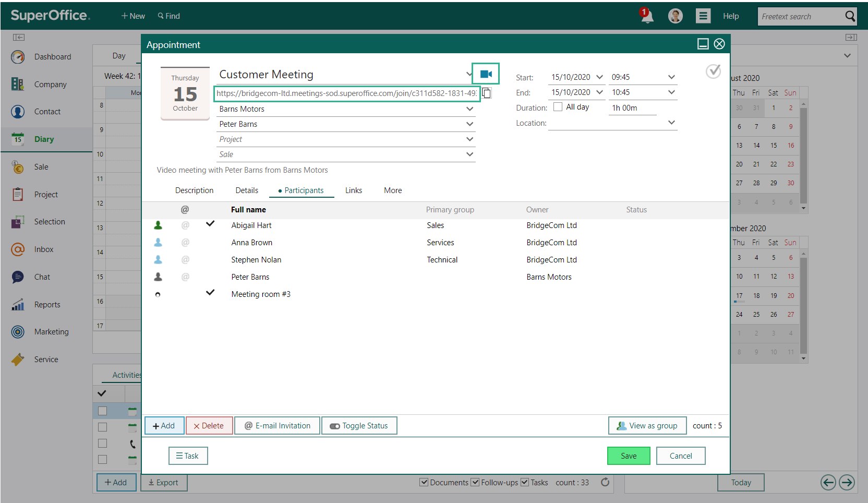Expand the Project dropdown
This screenshot has width=868, height=503.
coord(470,139)
